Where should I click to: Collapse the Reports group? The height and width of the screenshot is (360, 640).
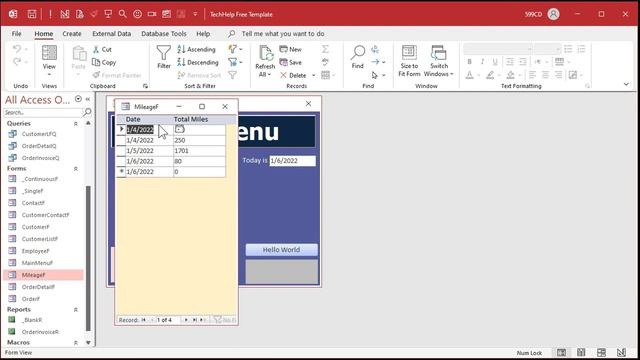76,310
